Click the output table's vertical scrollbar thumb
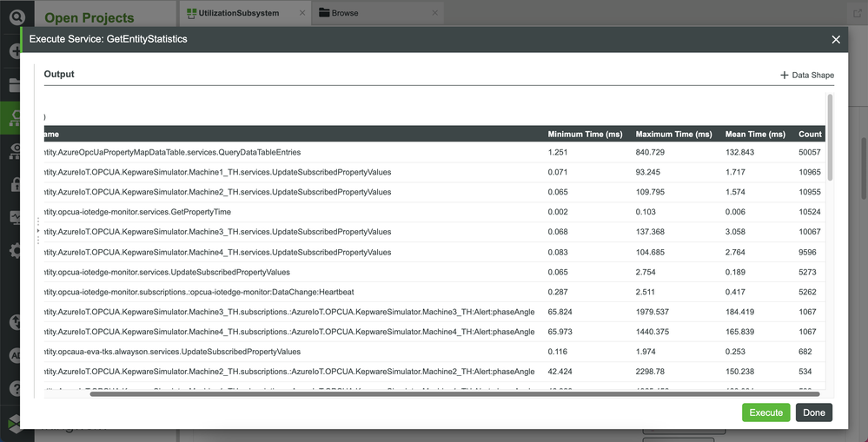 coord(829,137)
